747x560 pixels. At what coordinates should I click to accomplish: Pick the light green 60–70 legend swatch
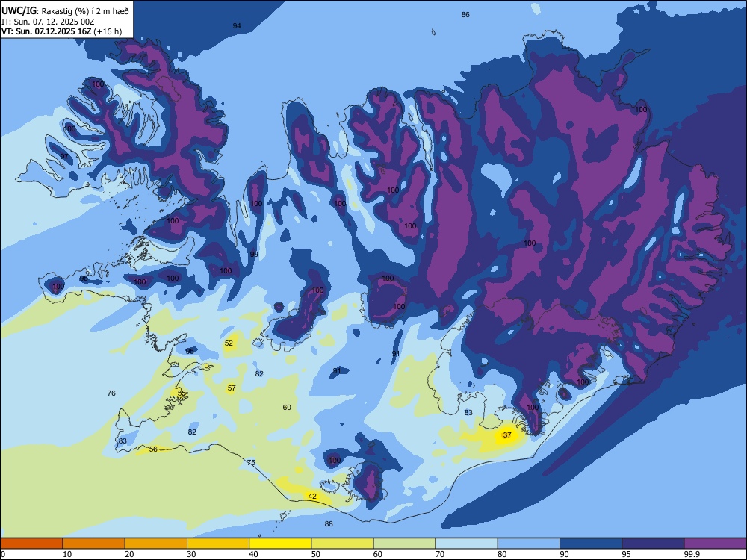point(404,544)
